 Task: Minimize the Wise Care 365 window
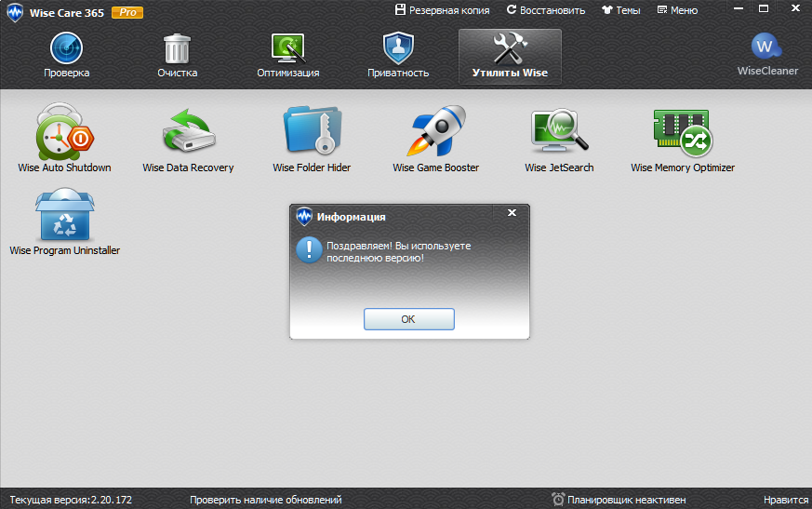pos(739,8)
